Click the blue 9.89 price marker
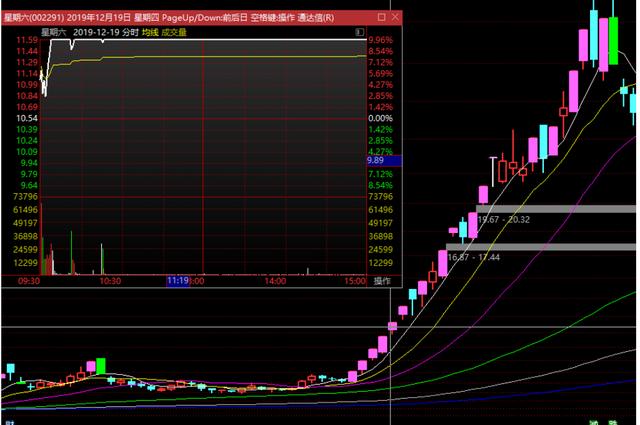Image resolution: width=640 pixels, height=425 pixels. pyautogui.click(x=383, y=160)
